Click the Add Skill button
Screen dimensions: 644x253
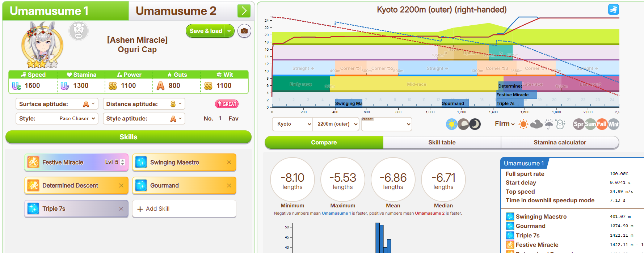pos(184,209)
